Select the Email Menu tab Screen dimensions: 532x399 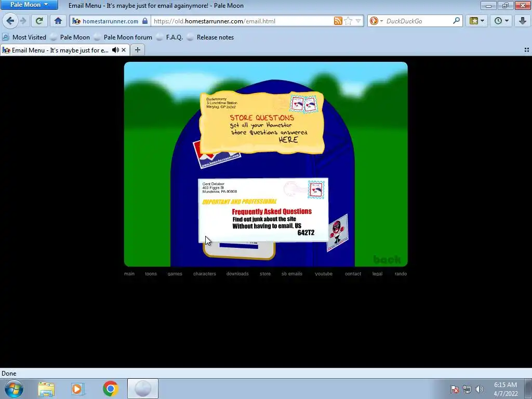(x=60, y=50)
